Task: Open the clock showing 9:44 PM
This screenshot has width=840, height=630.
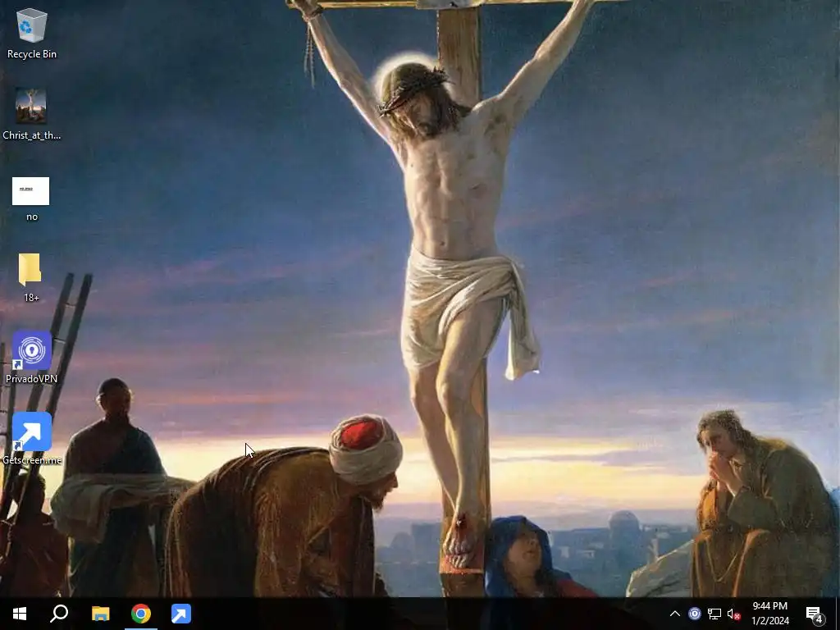Action: coord(769,614)
